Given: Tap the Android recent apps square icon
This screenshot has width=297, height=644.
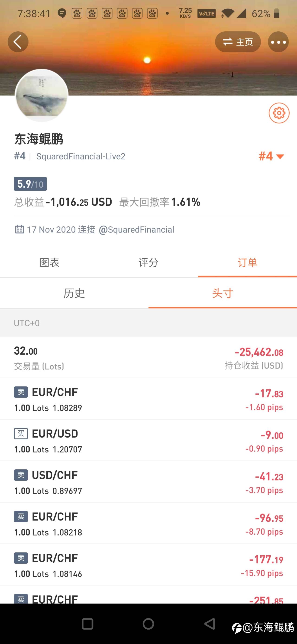Looking at the screenshot, I should click(88, 624).
